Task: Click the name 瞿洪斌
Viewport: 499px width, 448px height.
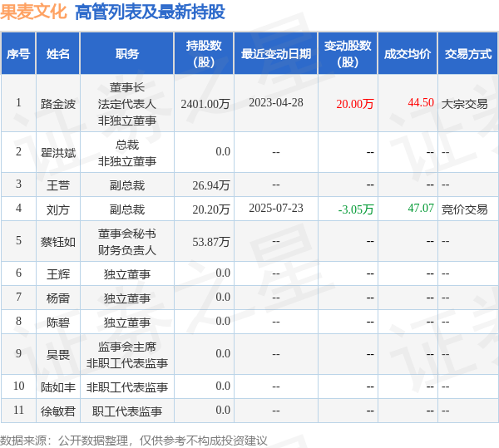Action: coord(58,153)
